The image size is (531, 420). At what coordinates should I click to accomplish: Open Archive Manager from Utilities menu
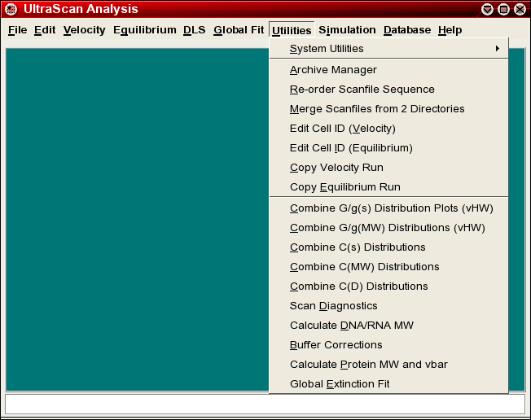coord(333,70)
